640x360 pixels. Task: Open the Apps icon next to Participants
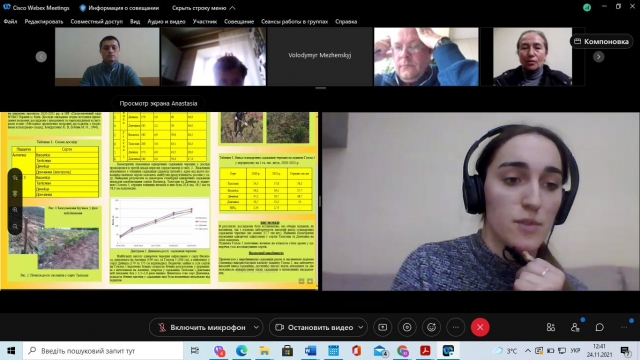click(x=551, y=327)
